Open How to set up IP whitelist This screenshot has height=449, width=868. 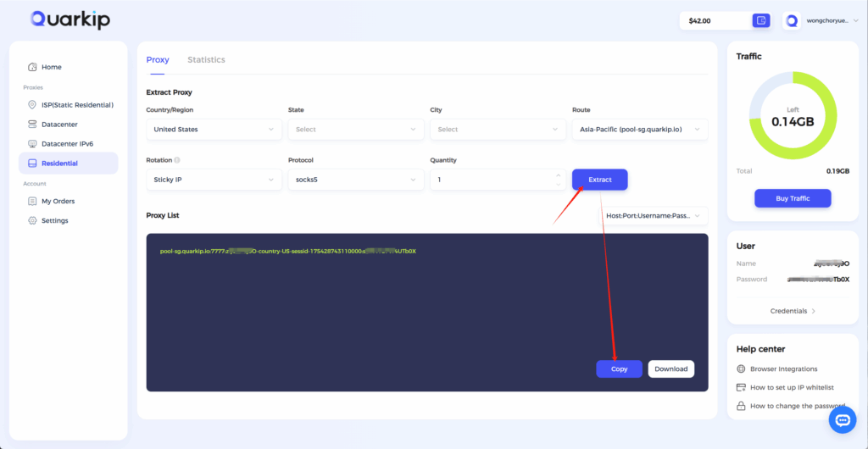(x=793, y=388)
